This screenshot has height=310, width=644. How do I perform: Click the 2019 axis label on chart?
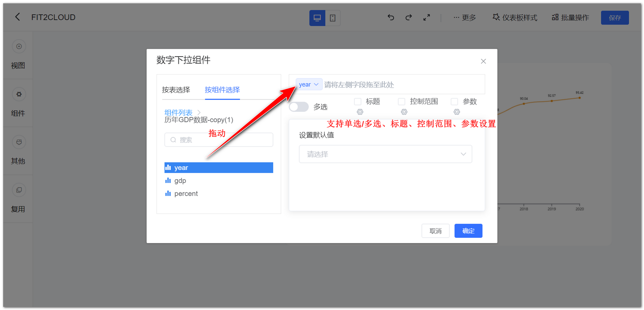point(552,209)
